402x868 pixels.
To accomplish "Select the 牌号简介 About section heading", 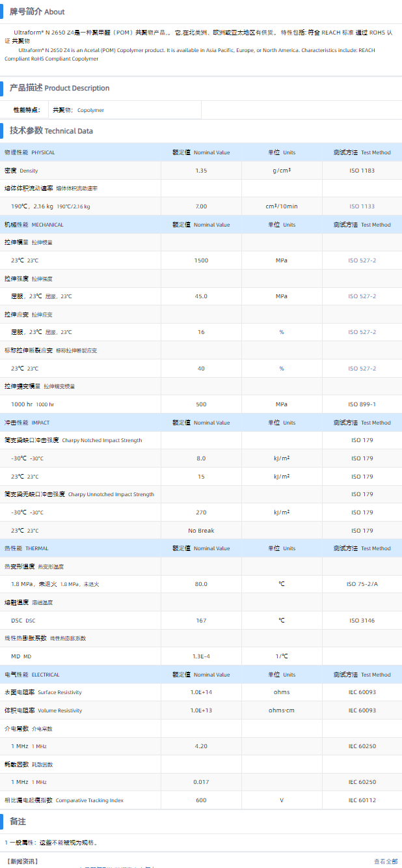I will tap(36, 12).
